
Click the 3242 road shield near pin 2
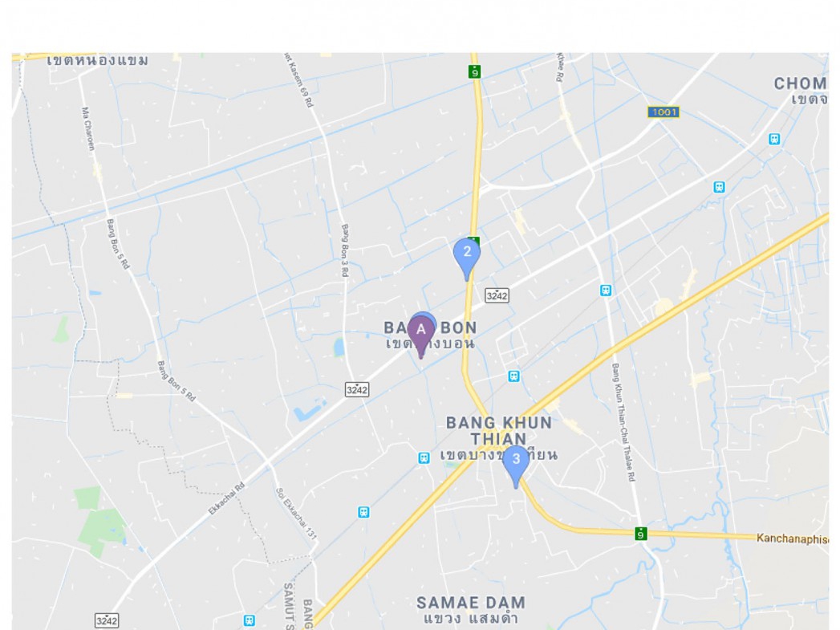(497, 295)
